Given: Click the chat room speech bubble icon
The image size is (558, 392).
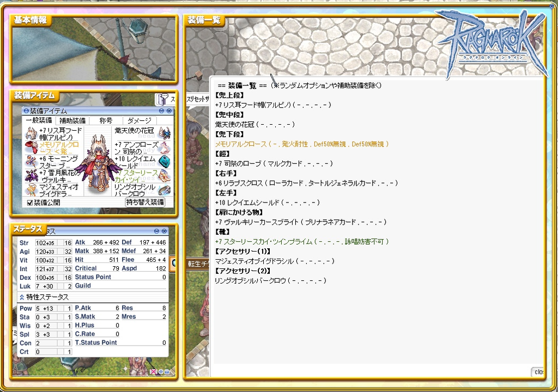Looking at the screenshot, I should coord(164,99).
